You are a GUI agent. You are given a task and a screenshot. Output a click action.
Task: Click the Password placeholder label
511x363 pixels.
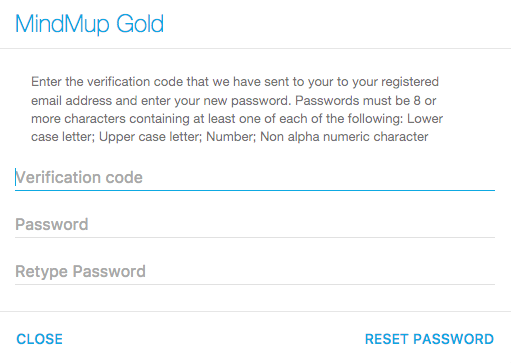coord(52,224)
